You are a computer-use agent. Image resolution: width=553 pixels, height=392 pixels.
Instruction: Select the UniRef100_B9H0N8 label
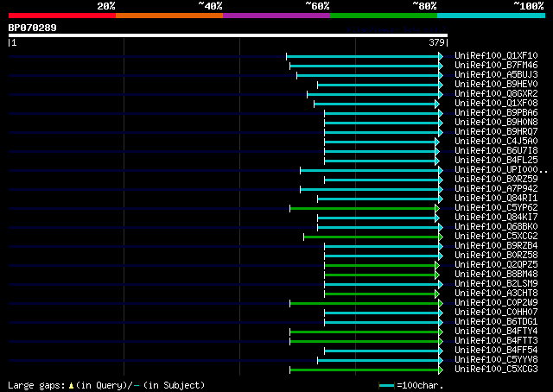point(496,123)
